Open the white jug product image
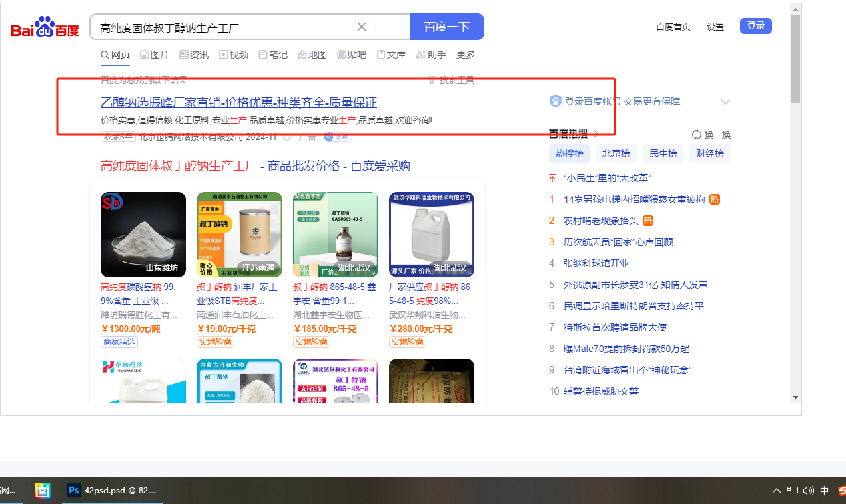Image resolution: width=846 pixels, height=504 pixels. click(x=432, y=235)
